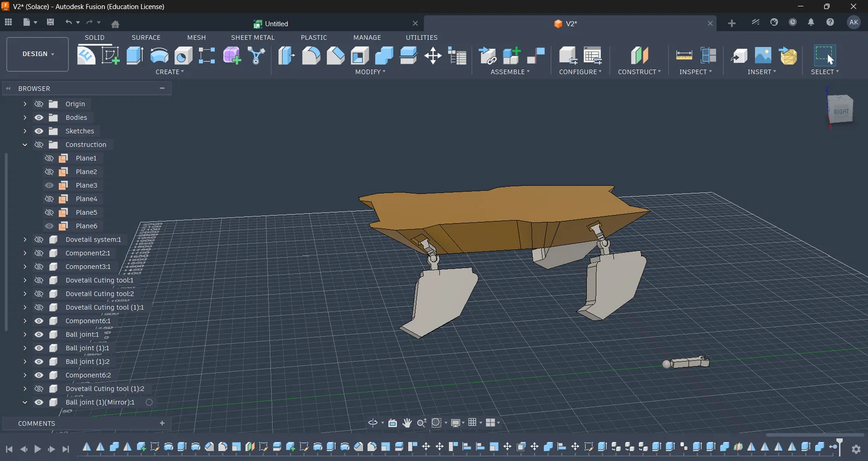Viewport: 868px width, 461px height.
Task: Click the Move/Copy tool icon
Action: [x=433, y=55]
